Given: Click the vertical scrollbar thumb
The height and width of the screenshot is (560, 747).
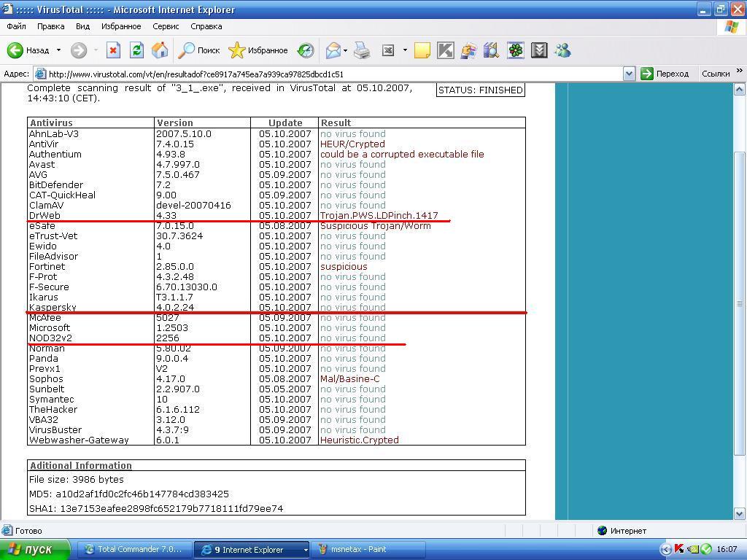Looking at the screenshot, I should pyautogui.click(x=740, y=303).
